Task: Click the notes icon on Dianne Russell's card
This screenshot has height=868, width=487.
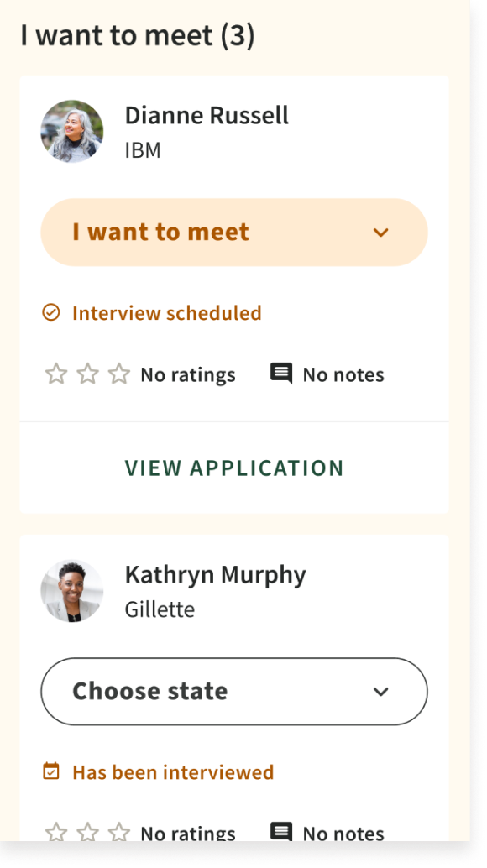Action: click(281, 374)
